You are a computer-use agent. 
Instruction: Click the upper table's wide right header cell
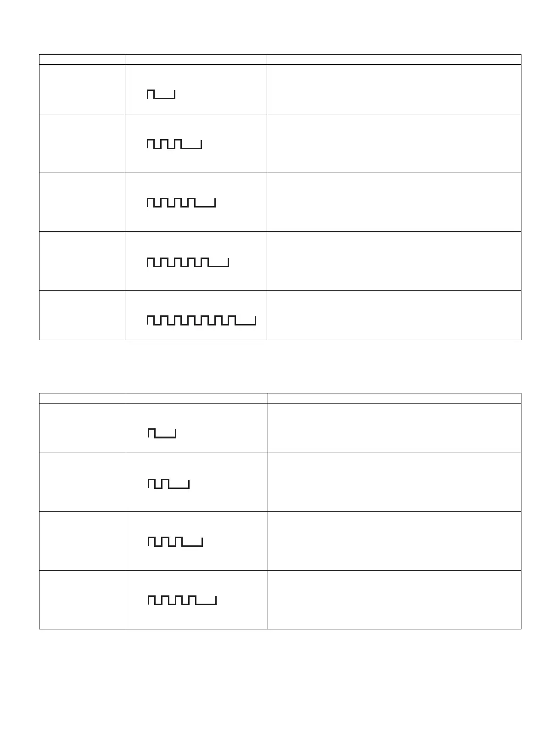pyautogui.click(x=394, y=59)
